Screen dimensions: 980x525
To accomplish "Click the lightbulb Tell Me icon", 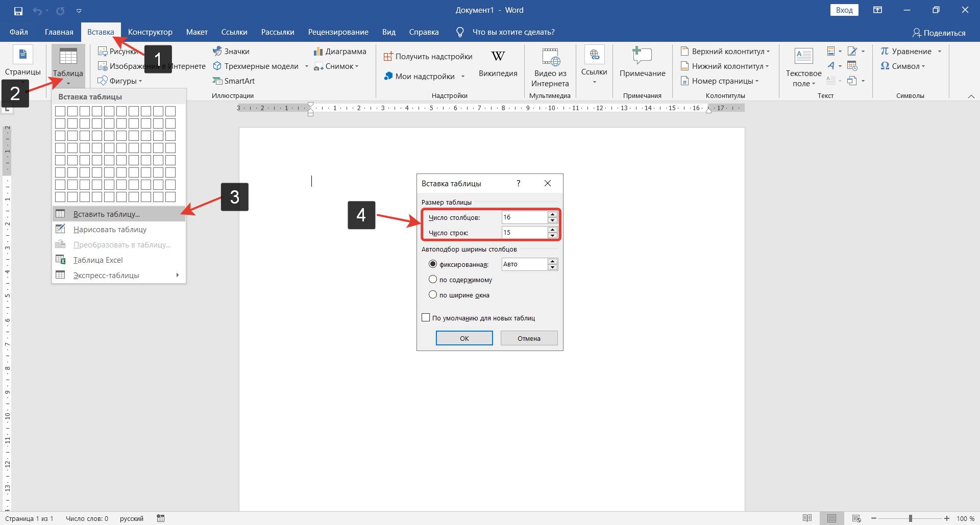I will pyautogui.click(x=460, y=32).
